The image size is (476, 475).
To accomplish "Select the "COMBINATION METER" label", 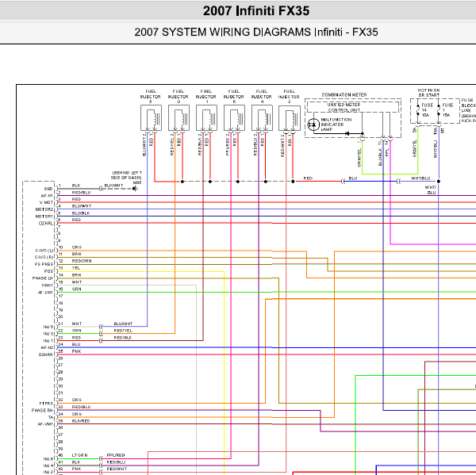I will tap(344, 95).
